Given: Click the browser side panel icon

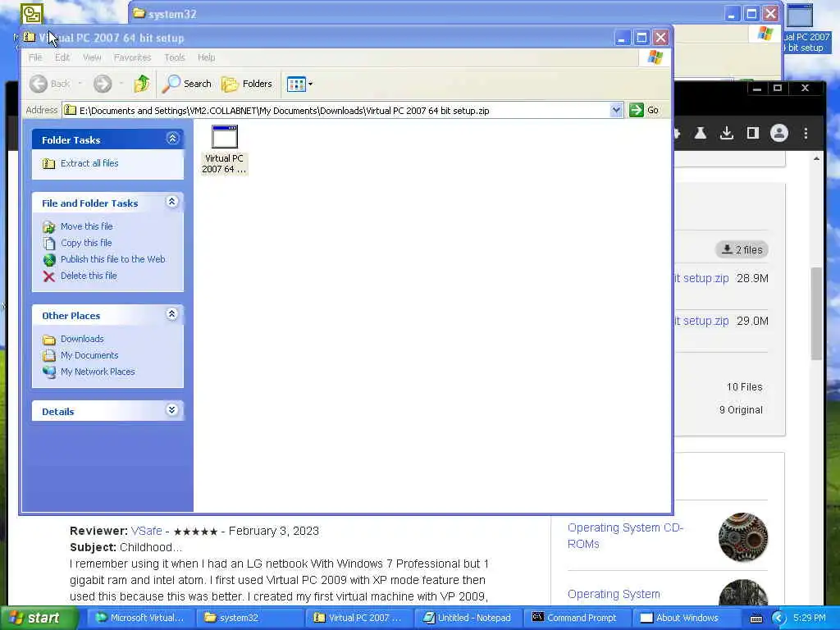Looking at the screenshot, I should (x=753, y=133).
